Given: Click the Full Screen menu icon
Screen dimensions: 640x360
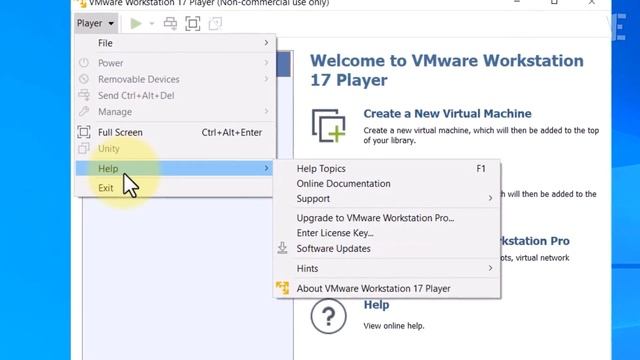Looking at the screenshot, I should [84, 132].
